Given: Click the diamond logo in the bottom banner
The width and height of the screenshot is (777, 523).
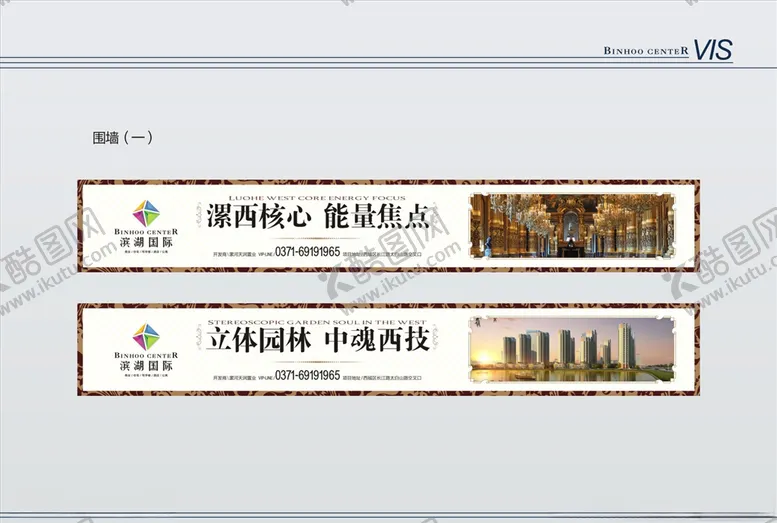Looking at the screenshot, I should (146, 338).
